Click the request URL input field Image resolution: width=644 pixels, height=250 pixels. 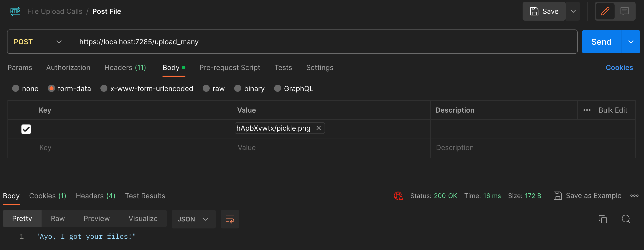(325, 42)
